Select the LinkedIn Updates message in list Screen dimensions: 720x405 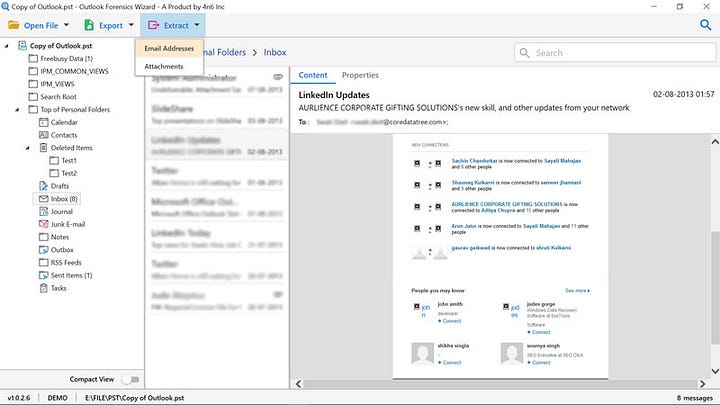(217, 146)
